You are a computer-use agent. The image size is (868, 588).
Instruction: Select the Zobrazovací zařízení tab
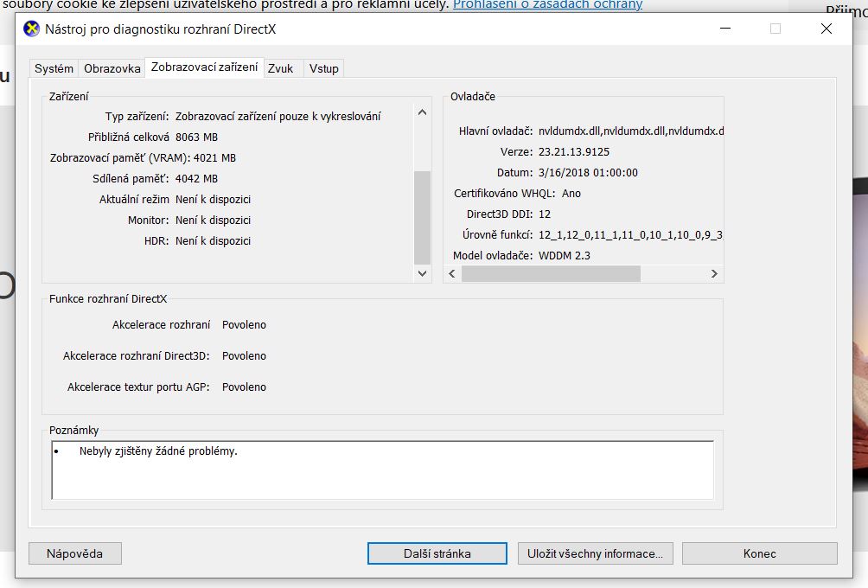click(204, 67)
